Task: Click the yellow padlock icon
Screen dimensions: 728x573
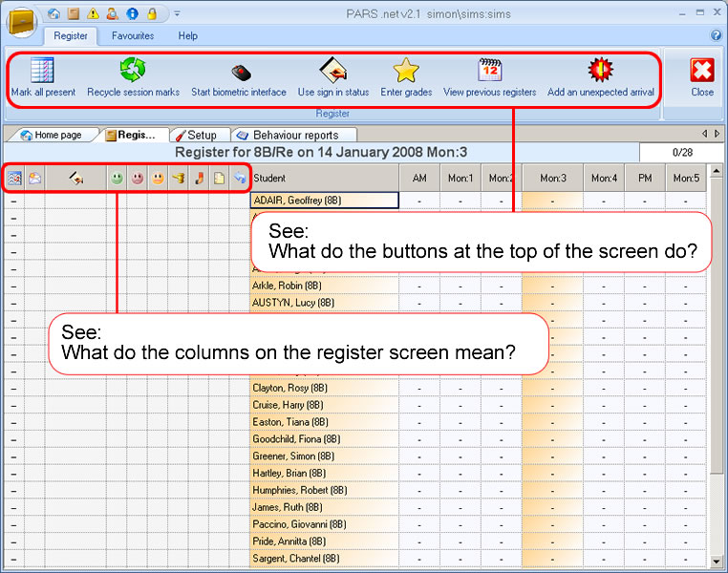Action: coord(152,14)
